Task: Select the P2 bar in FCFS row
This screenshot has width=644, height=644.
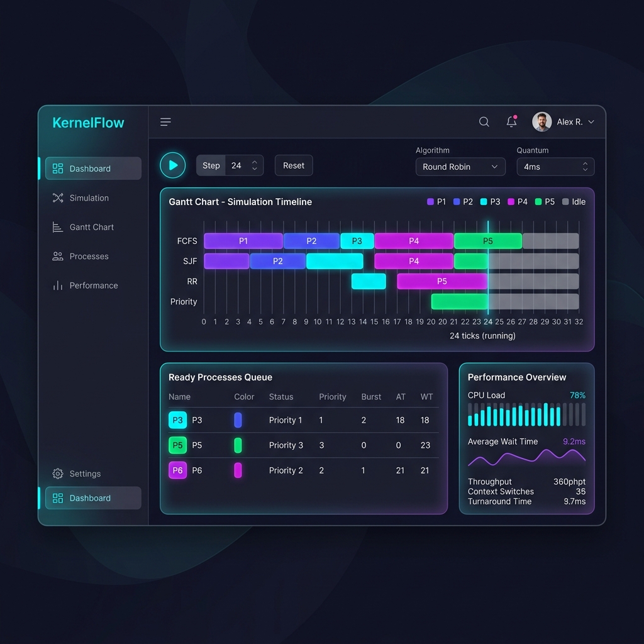Action: 311,241
